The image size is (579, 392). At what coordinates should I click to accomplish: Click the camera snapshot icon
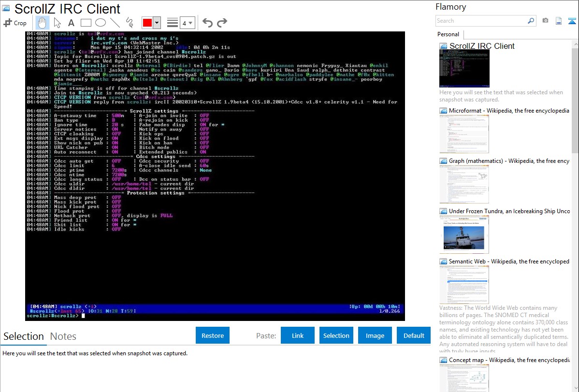(x=545, y=21)
